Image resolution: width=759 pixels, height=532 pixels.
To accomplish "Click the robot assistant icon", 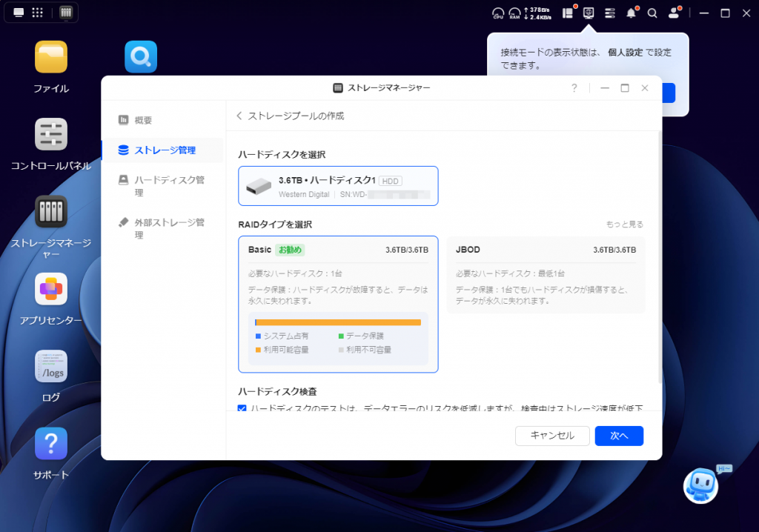I will pyautogui.click(x=701, y=486).
